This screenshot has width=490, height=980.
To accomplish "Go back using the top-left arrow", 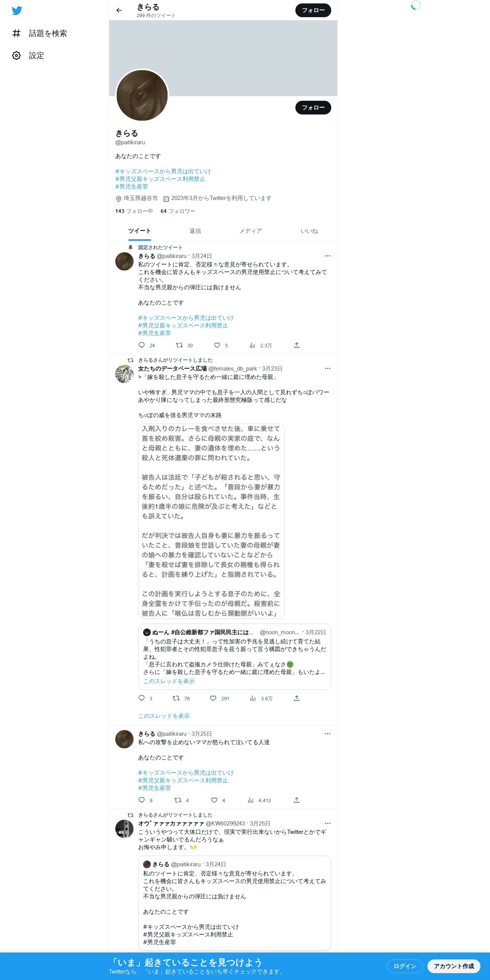I will pos(119,10).
